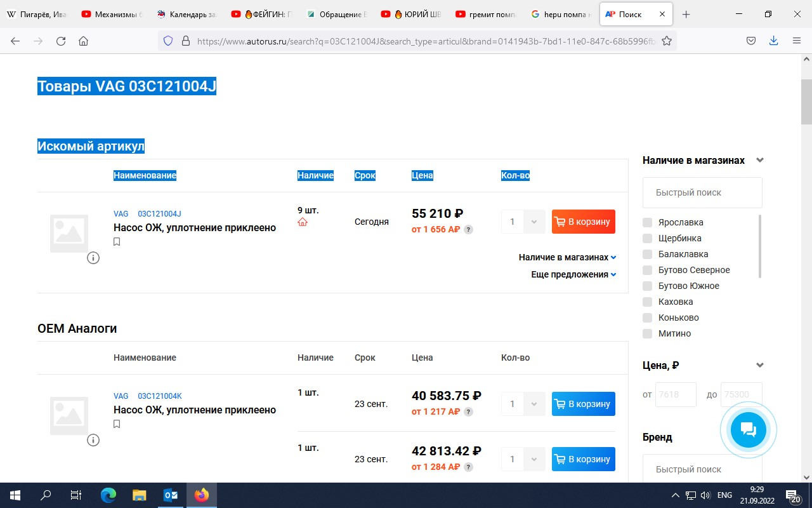
Task: Expand Наличие в магазинах under 55 210 ₽ offer
Action: point(568,257)
